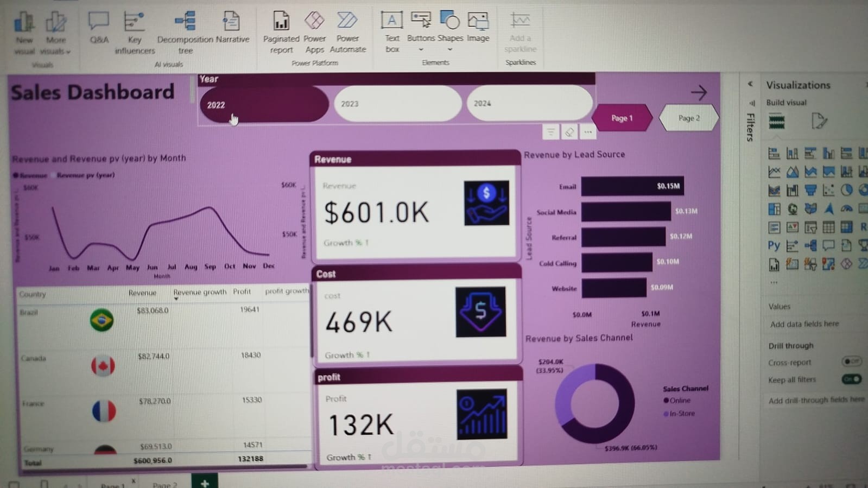Toggle the Keep all filters switch
The height and width of the screenshot is (488, 868).
[851, 379]
